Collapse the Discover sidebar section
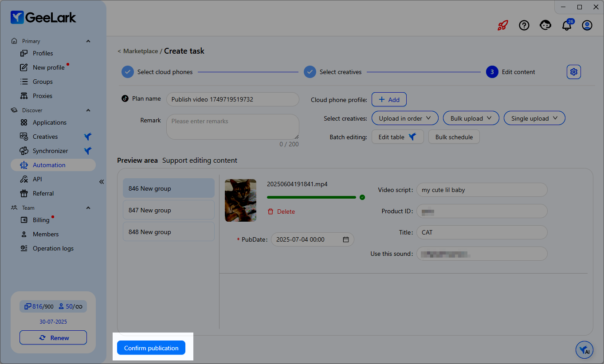The width and height of the screenshot is (604, 364). click(88, 110)
